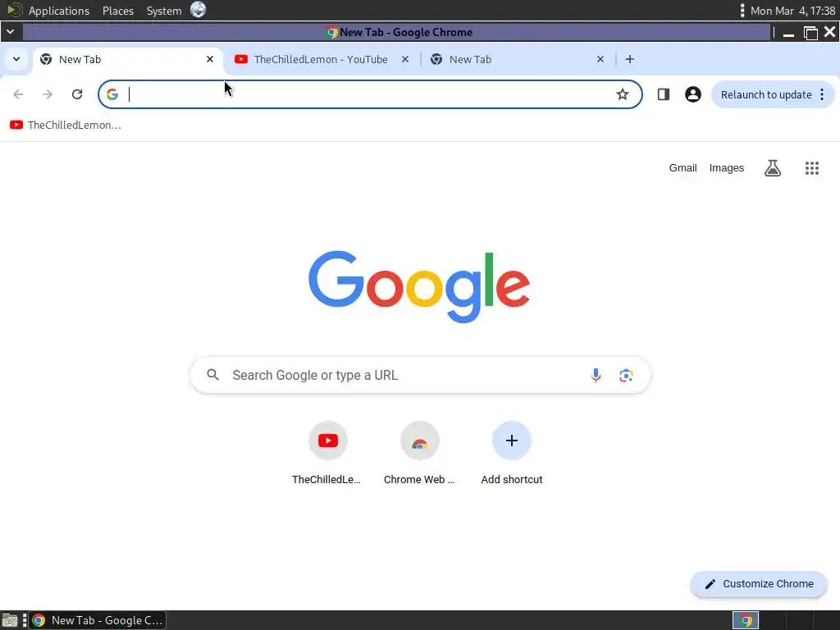Select the first New Tab
The image size is (840, 630).
tap(129, 59)
